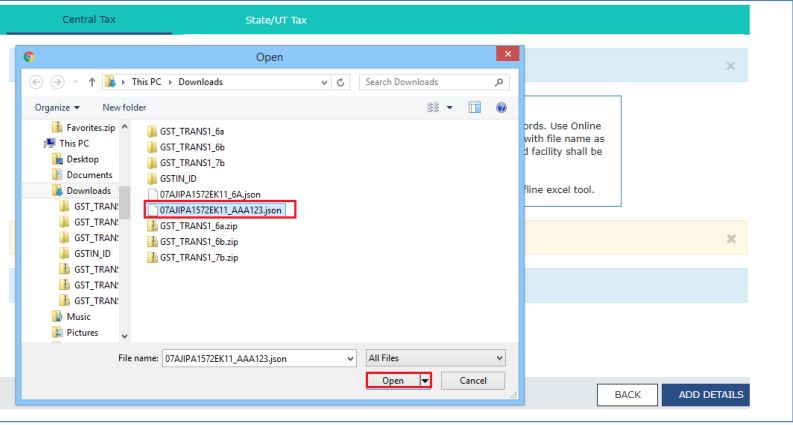Click the Back navigation arrow in Open dialog

click(36, 82)
